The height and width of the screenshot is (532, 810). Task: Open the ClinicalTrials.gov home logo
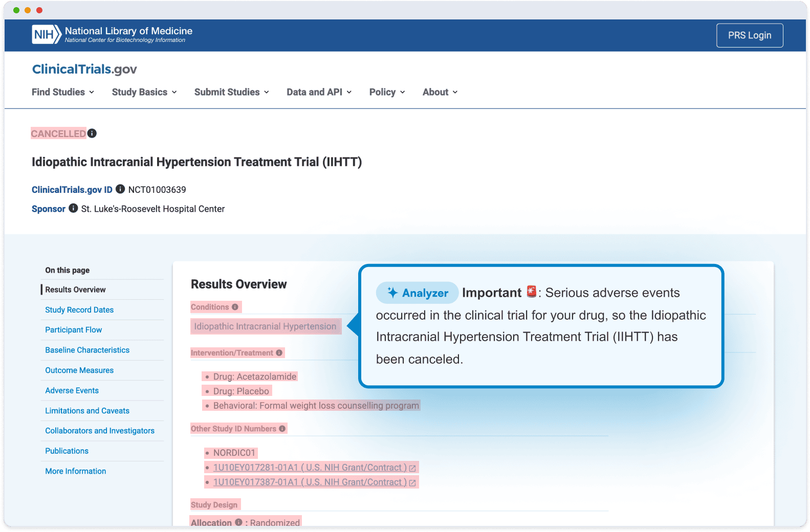coord(84,69)
